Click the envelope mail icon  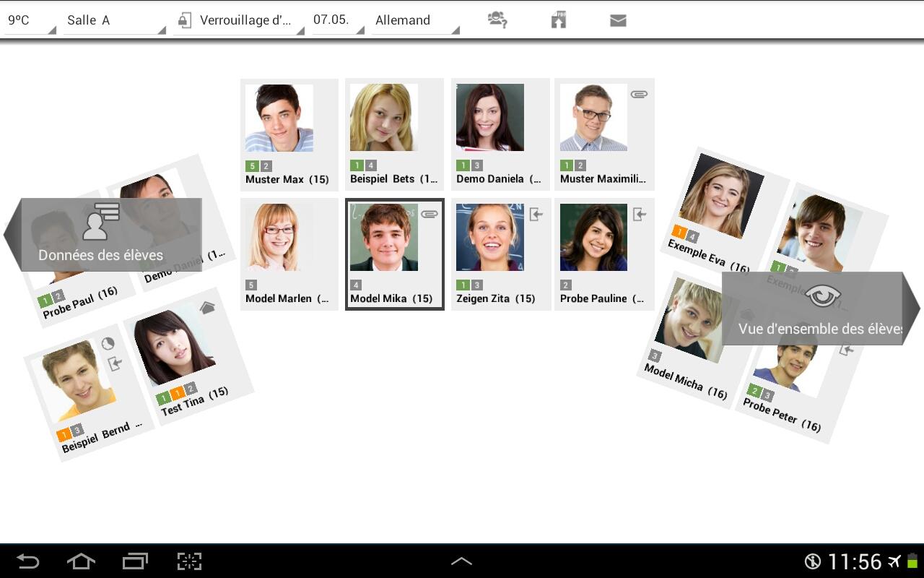(x=618, y=21)
